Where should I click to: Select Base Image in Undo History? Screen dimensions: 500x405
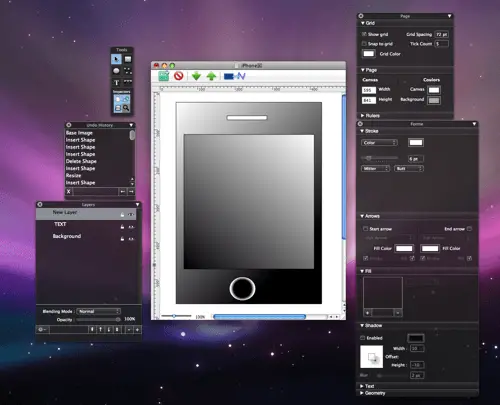[x=79, y=133]
